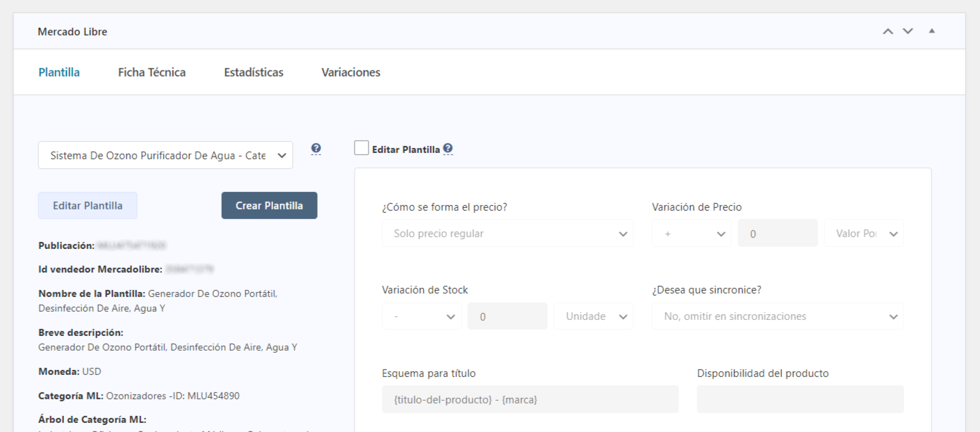Click the 'Publicación:' label
The width and height of the screenshot is (980, 432).
66,246
